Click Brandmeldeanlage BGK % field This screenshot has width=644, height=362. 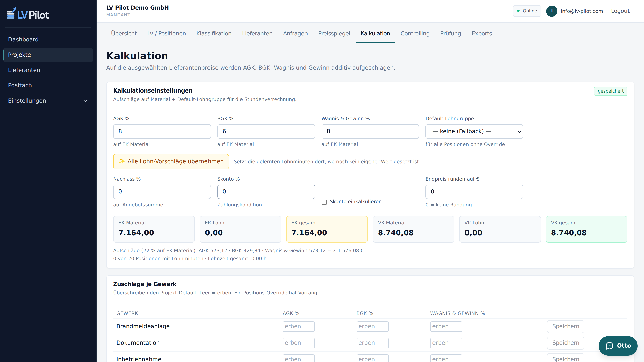(x=372, y=326)
